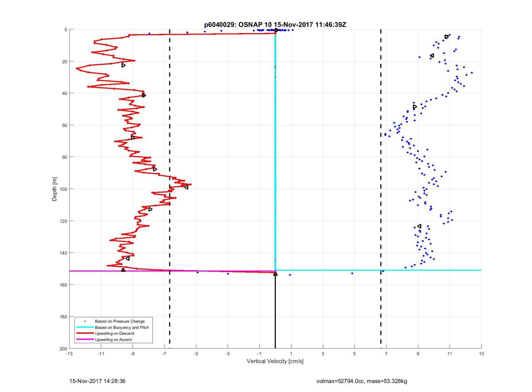Click the triangle marker on red curve near 99 m
The image size is (532, 392).
pos(186,187)
